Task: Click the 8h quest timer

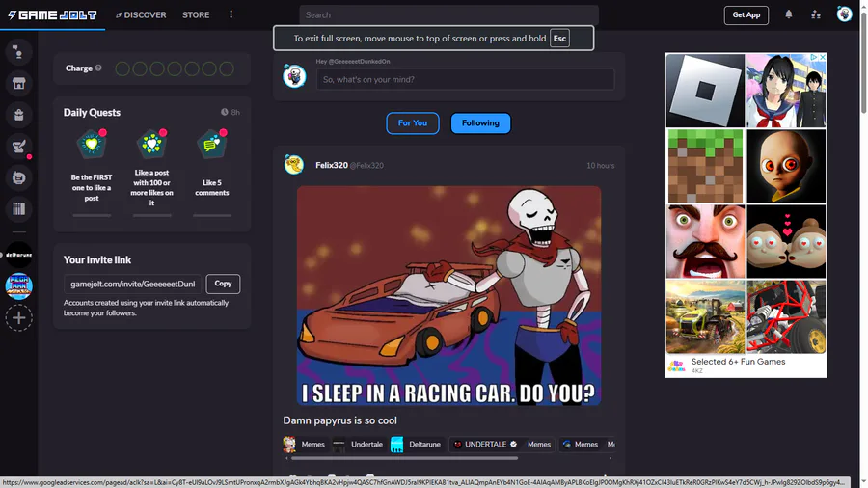Action: [x=231, y=112]
